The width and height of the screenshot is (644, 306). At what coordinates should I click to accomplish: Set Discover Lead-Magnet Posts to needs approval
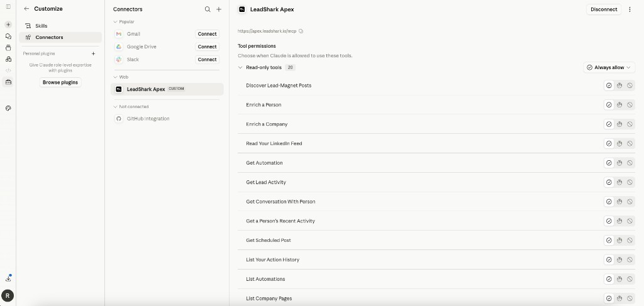point(619,85)
